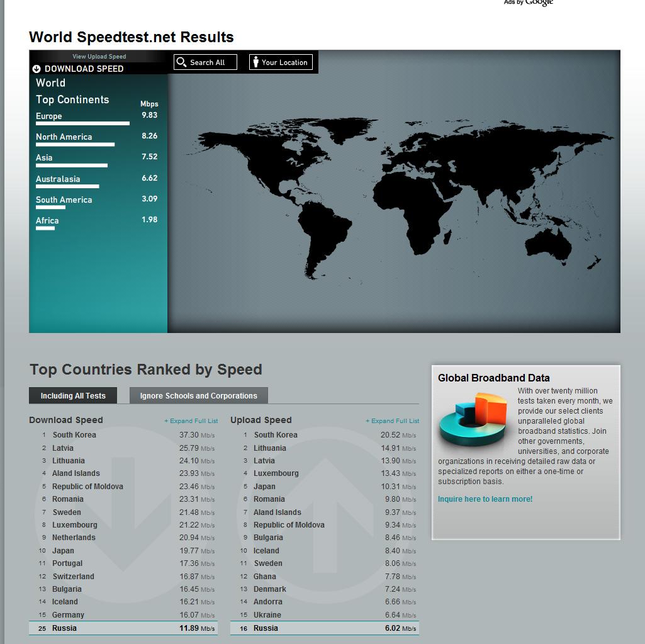The width and height of the screenshot is (645, 644).
Task: Click the World Speedtest.net Results title
Action: click(132, 37)
